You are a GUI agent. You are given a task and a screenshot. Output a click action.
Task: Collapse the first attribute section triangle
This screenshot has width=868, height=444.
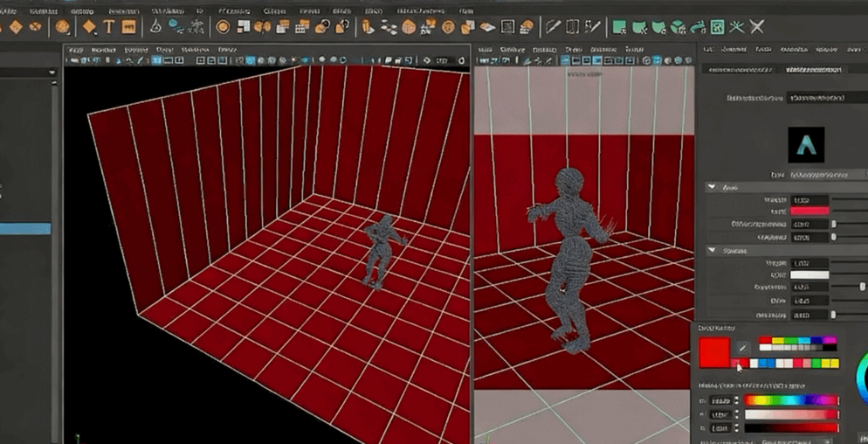pyautogui.click(x=712, y=187)
